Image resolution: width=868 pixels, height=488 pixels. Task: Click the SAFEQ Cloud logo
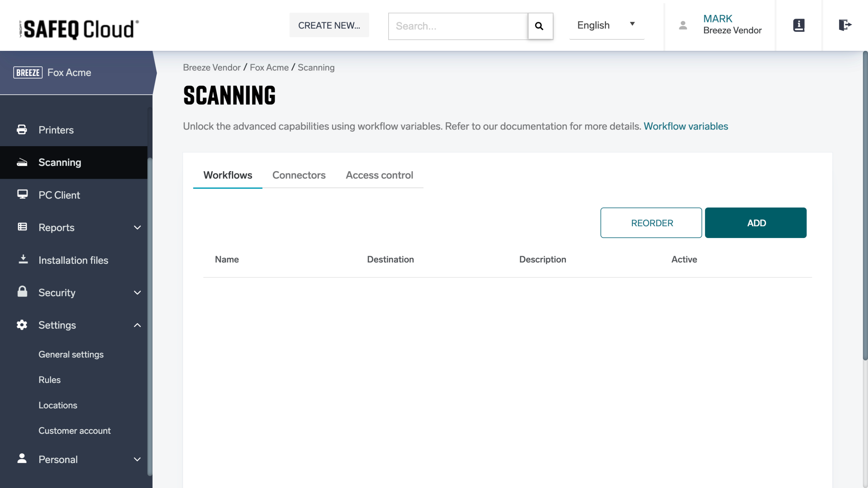point(79,29)
